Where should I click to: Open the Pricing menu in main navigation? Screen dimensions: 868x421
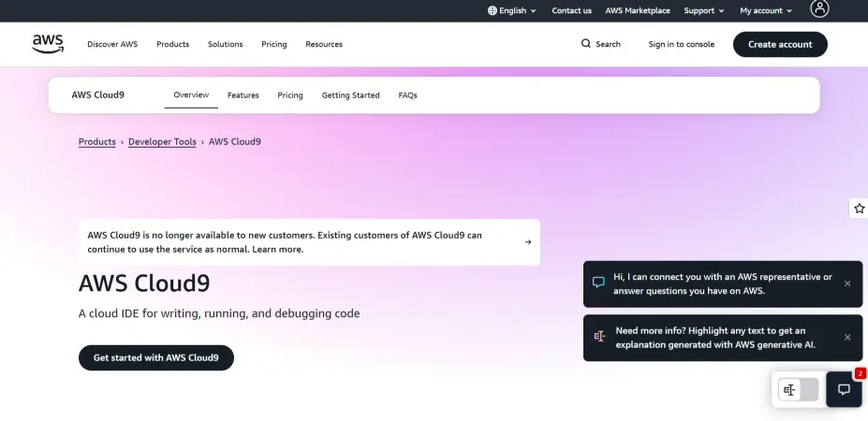274,44
